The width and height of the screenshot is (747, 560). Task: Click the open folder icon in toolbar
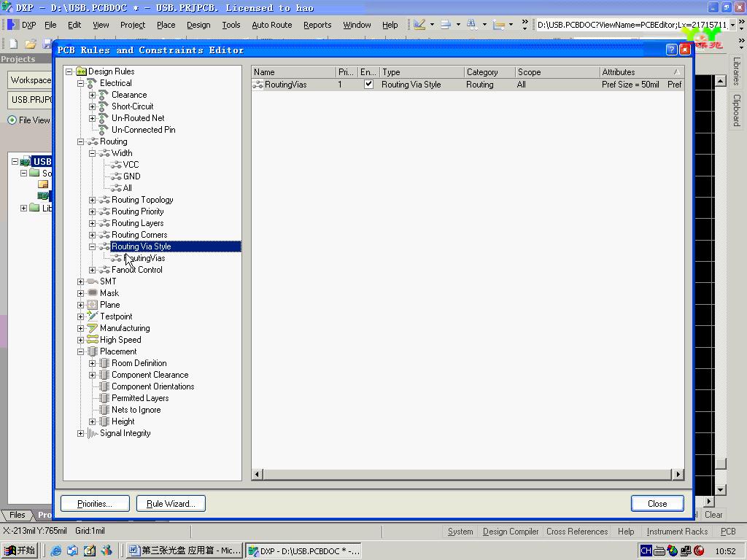[x=31, y=44]
